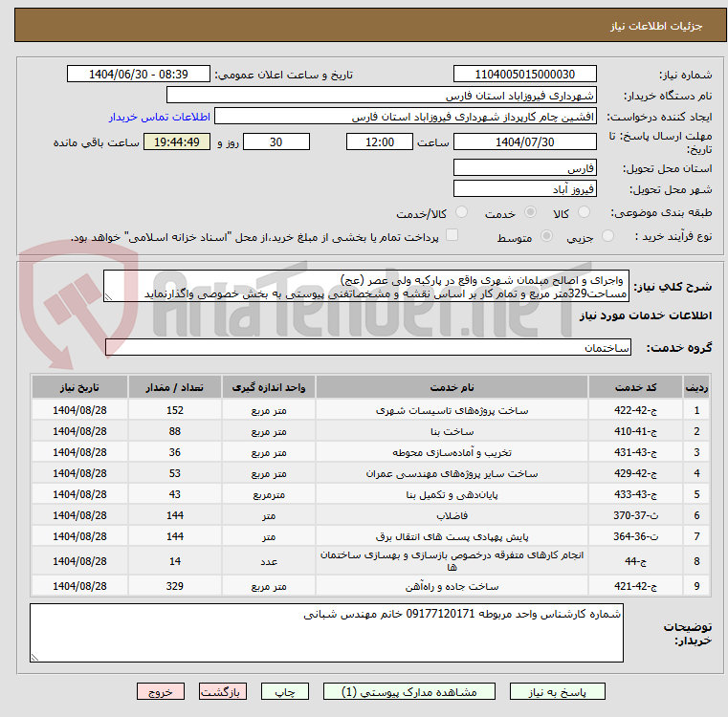Click service code ت-36-364
The height and width of the screenshot is (717, 728).
635,537
